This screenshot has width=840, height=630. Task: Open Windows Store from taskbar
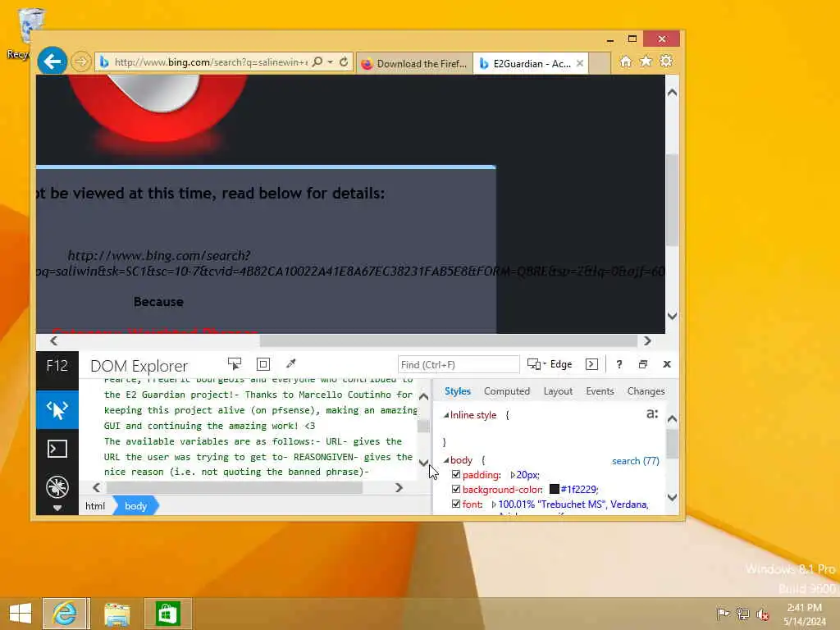pyautogui.click(x=168, y=614)
